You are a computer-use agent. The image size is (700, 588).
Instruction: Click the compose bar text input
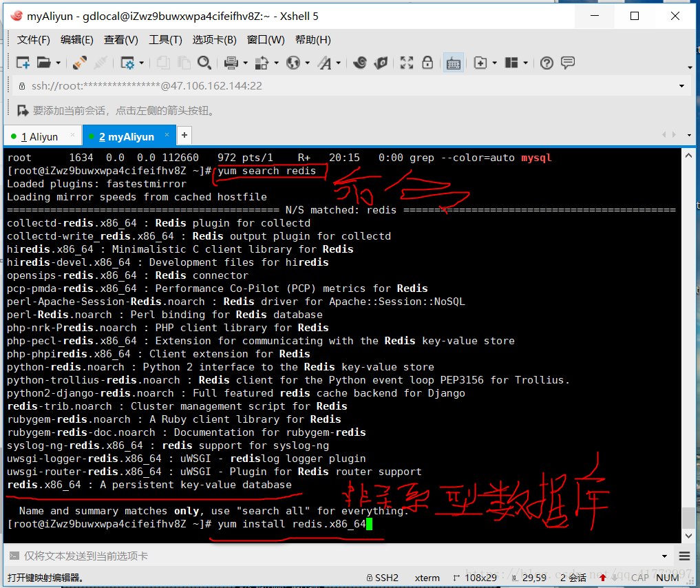click(339, 556)
